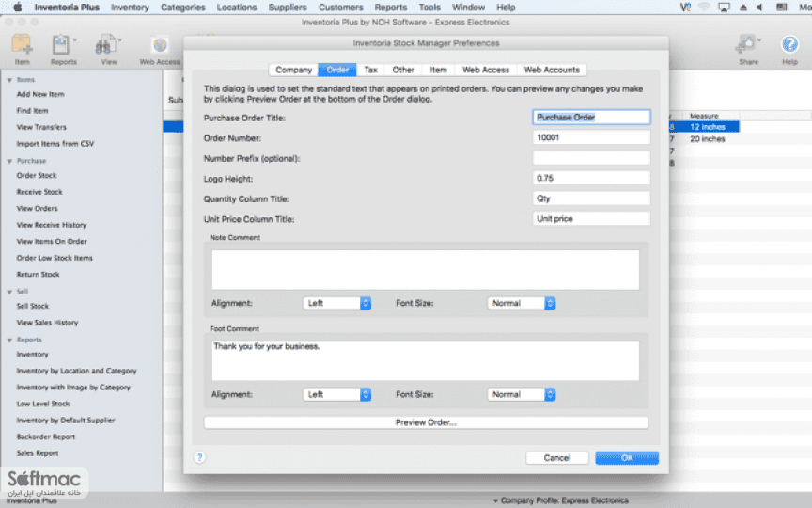This screenshot has width=812, height=508.
Task: Select Low Level Stock report
Action: click(x=43, y=404)
